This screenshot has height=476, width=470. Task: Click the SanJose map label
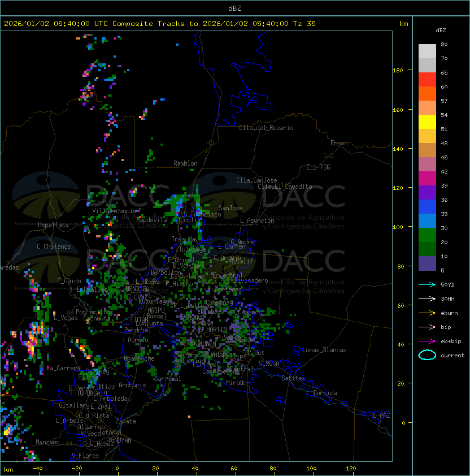click(230, 208)
